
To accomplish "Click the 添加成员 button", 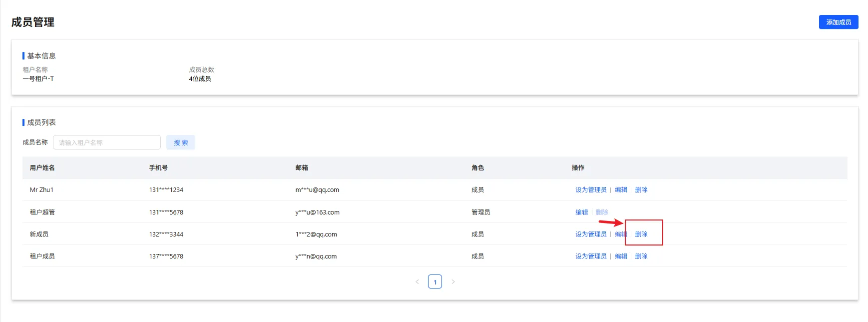I will [x=839, y=22].
